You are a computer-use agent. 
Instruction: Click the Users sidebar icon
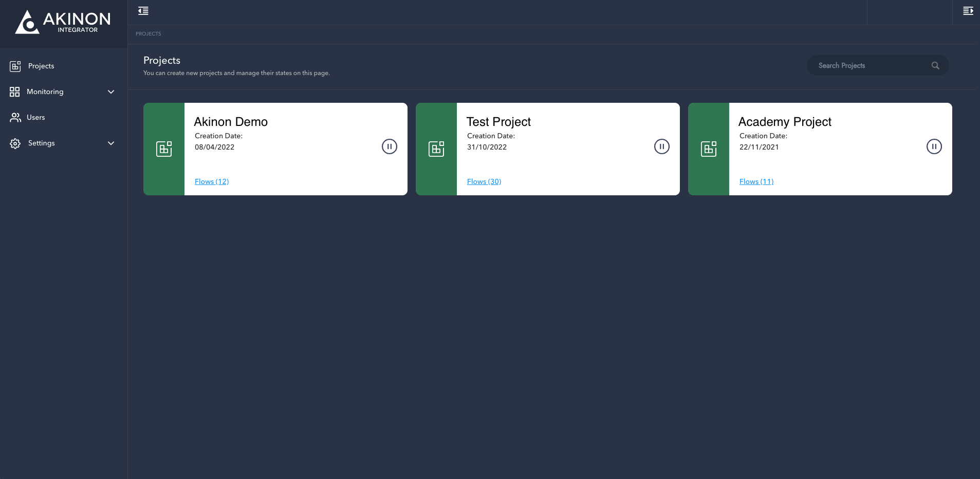tap(15, 117)
